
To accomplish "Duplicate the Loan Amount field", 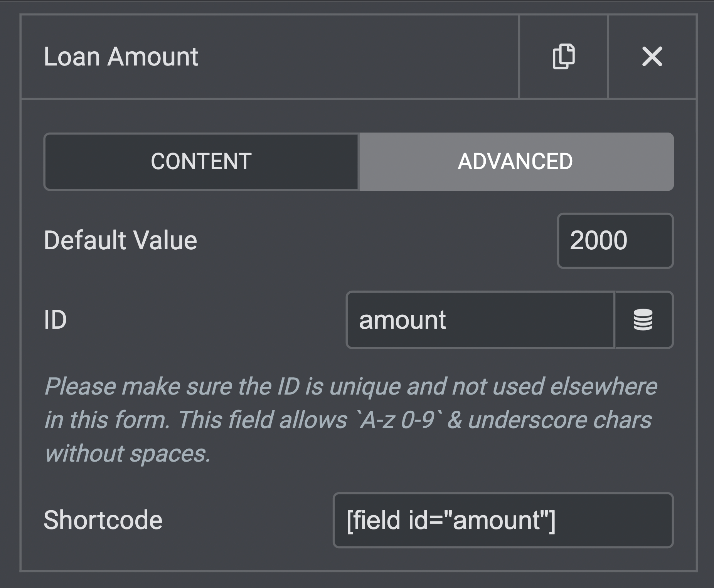I will (x=564, y=57).
